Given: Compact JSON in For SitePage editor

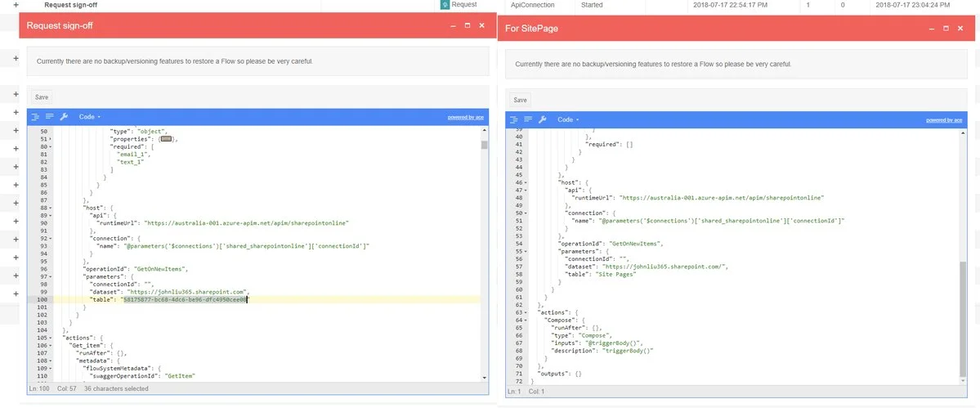Looking at the screenshot, I should tap(528, 119).
